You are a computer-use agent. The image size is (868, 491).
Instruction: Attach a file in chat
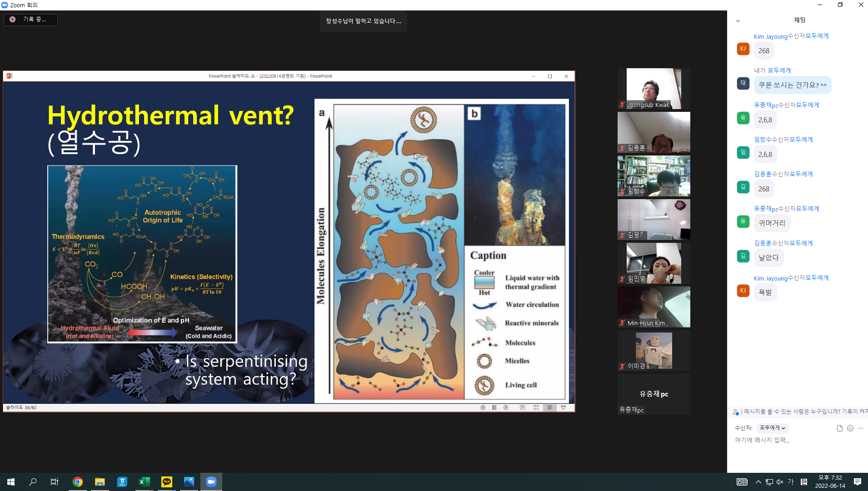coord(839,428)
